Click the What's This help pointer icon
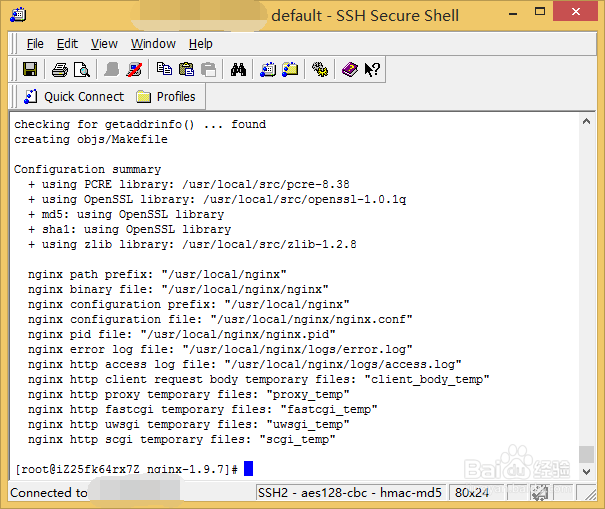Viewport: 605px width, 509px height. point(372,69)
